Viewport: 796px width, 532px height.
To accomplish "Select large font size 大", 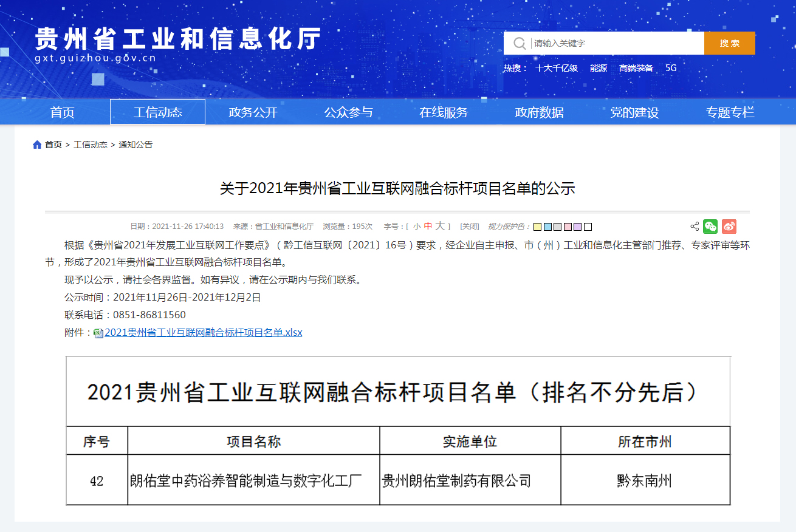I will coord(439,227).
